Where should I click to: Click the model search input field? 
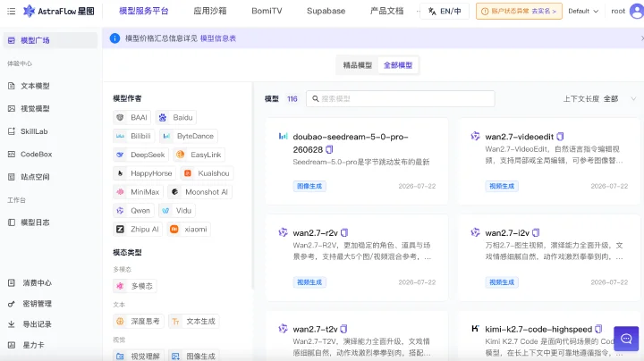pyautogui.click(x=401, y=99)
